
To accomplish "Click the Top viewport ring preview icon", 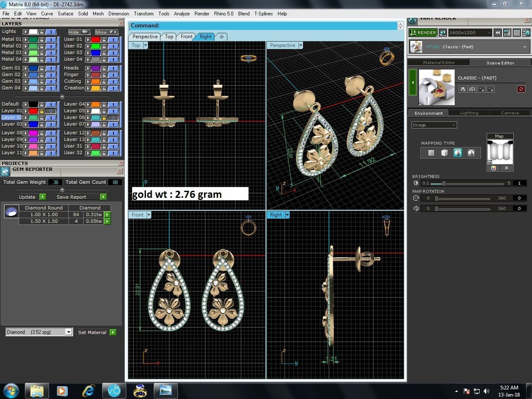I will point(249,58).
